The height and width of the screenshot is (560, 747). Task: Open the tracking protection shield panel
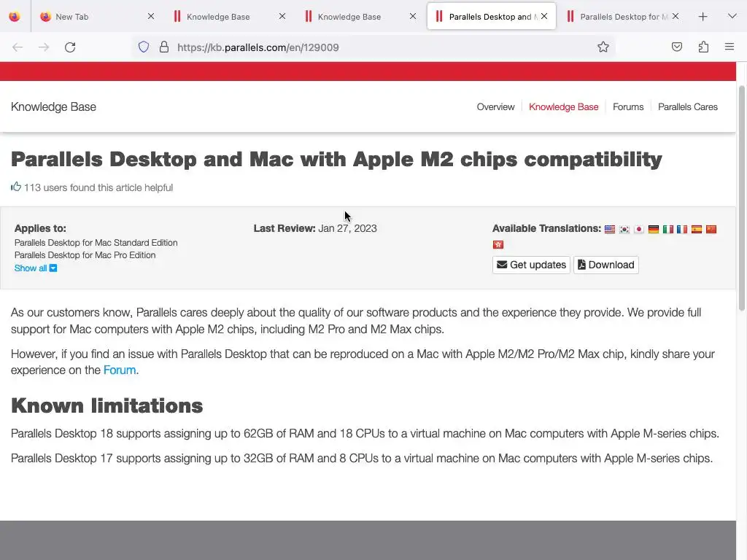pyautogui.click(x=144, y=47)
